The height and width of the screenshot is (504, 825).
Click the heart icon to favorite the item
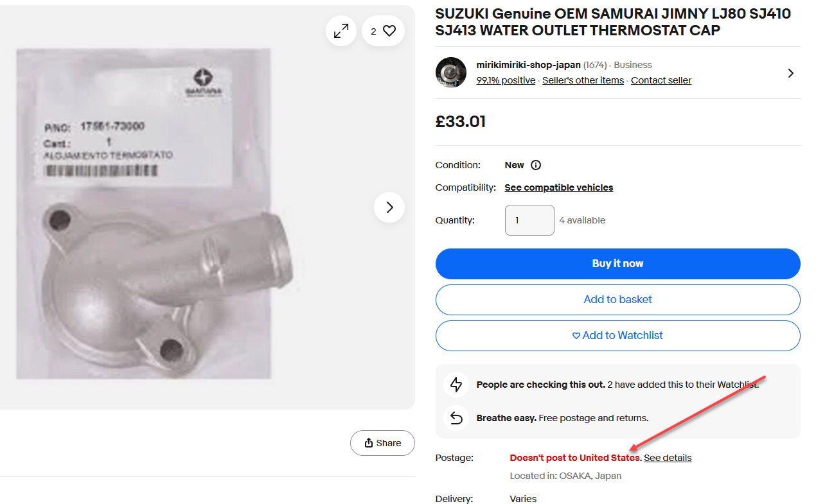tap(389, 31)
